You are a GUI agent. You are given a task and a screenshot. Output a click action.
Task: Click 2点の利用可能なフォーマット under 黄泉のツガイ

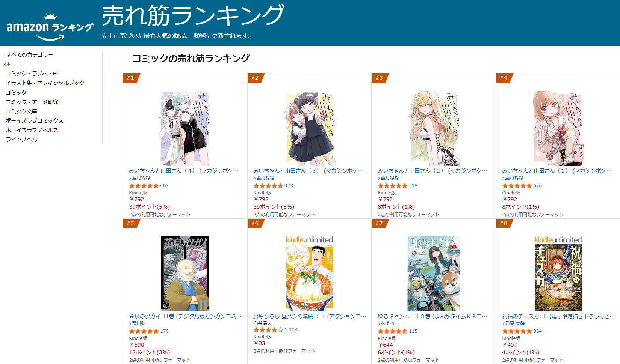(x=160, y=360)
